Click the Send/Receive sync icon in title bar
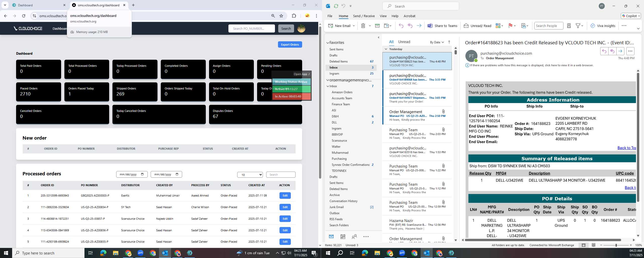Viewport: 644px width, 258px height. point(336,6)
